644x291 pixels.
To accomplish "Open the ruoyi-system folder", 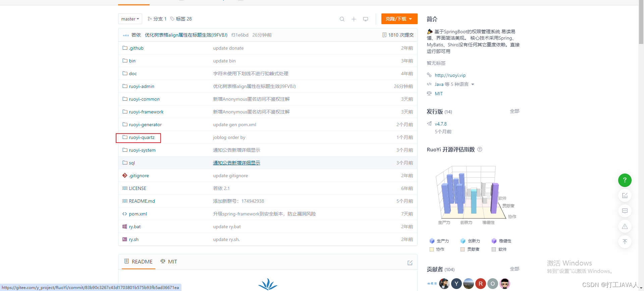I will click(x=142, y=150).
